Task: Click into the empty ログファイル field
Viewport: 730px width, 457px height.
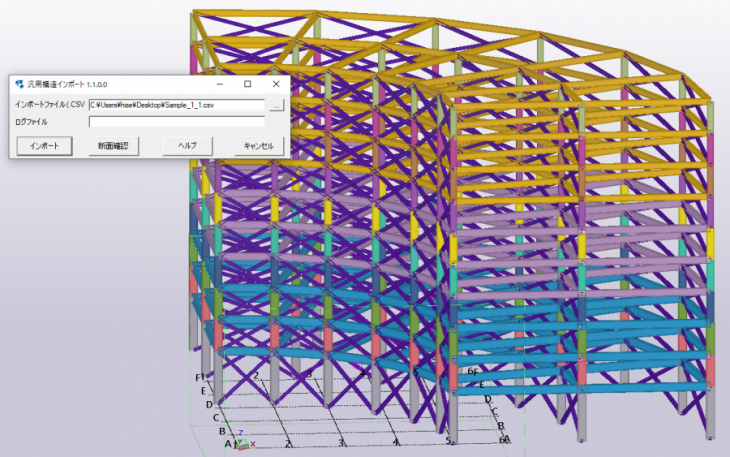Action: tap(176, 122)
